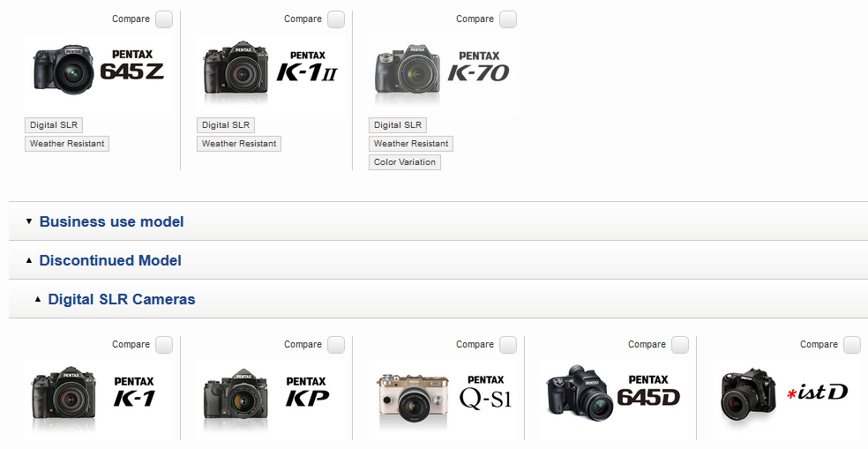The image size is (868, 449).
Task: Open the PENTAX K-1 II camera photo
Action: 236,71
